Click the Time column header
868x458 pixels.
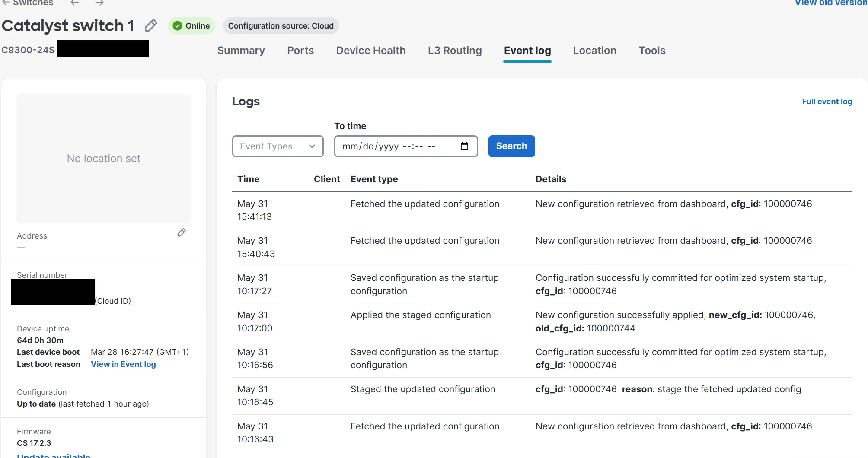tap(249, 179)
